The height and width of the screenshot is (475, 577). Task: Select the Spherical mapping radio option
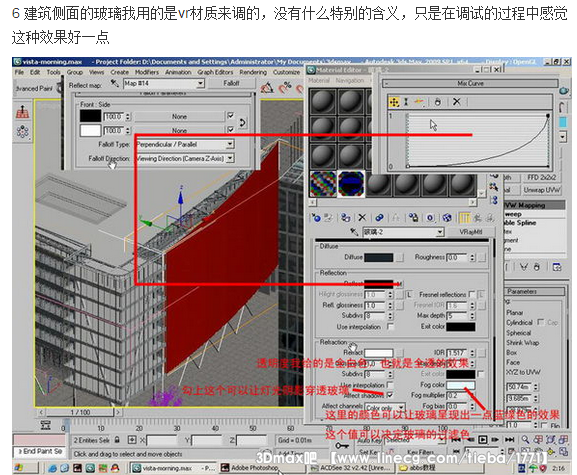[518, 333]
